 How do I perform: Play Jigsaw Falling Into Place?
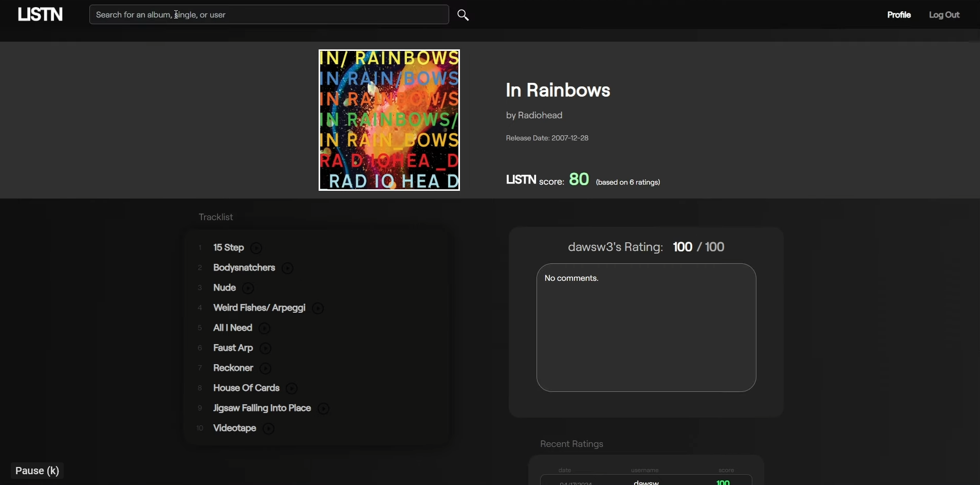coord(324,409)
